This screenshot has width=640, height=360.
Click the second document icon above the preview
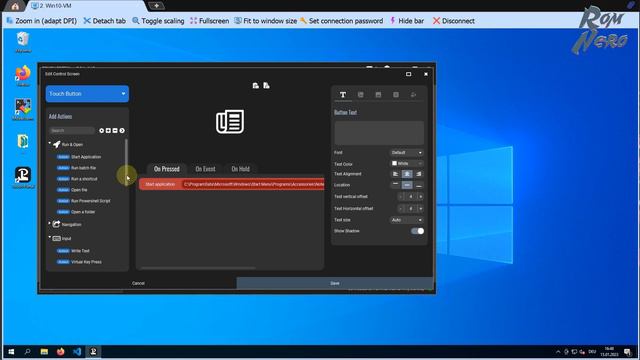click(x=266, y=85)
